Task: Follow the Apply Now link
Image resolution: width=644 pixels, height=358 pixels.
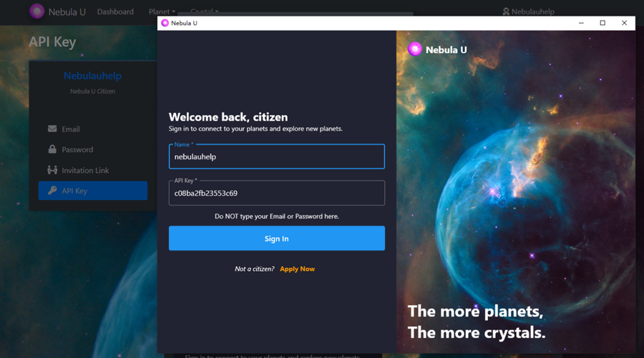Action: point(298,269)
